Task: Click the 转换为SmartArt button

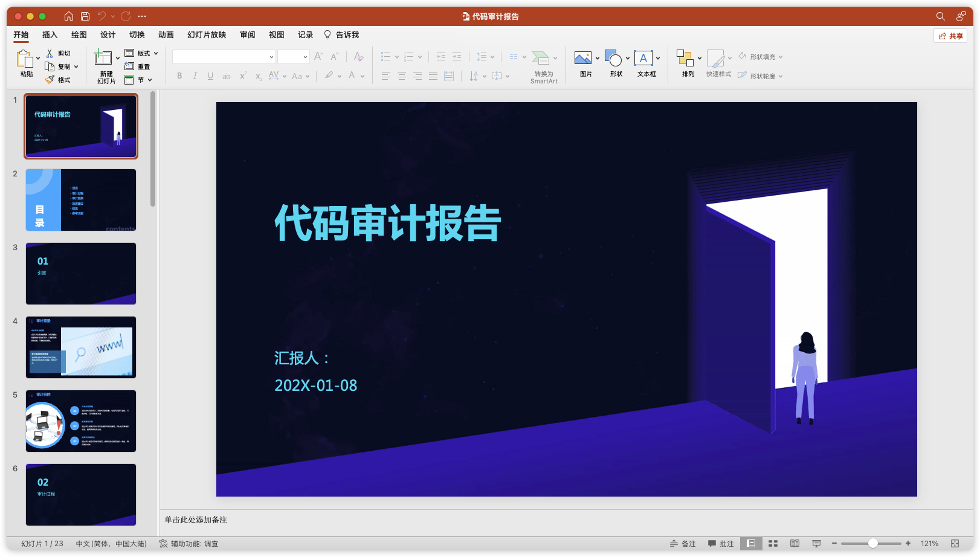Action: tap(543, 65)
